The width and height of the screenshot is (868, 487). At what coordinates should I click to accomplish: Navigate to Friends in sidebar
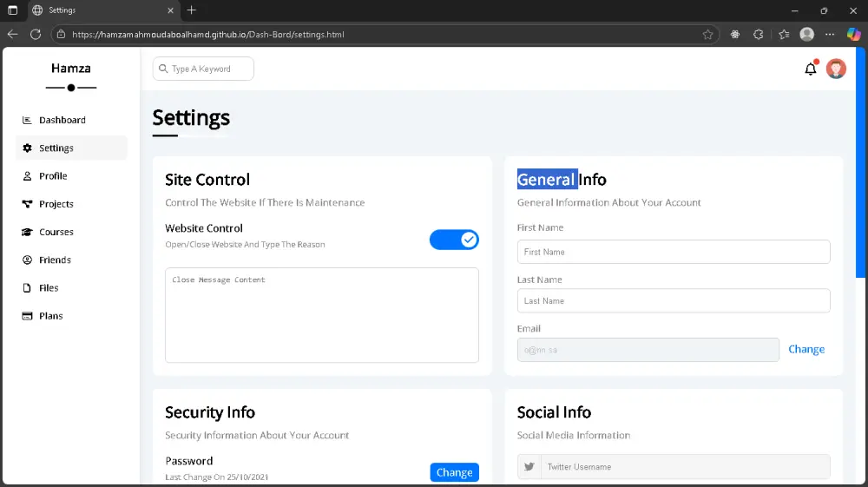[71, 260]
